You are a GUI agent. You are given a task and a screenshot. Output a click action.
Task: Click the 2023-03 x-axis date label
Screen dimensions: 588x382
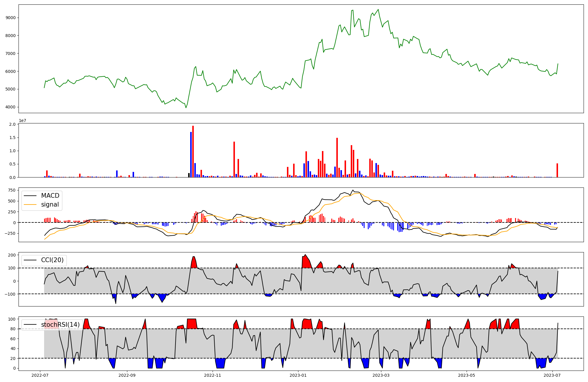381,375
